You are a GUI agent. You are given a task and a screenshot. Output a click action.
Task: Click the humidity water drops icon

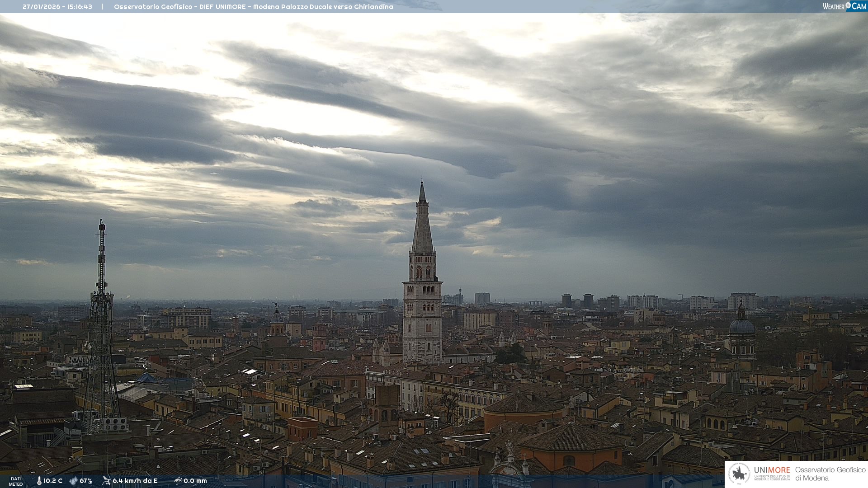(73, 481)
